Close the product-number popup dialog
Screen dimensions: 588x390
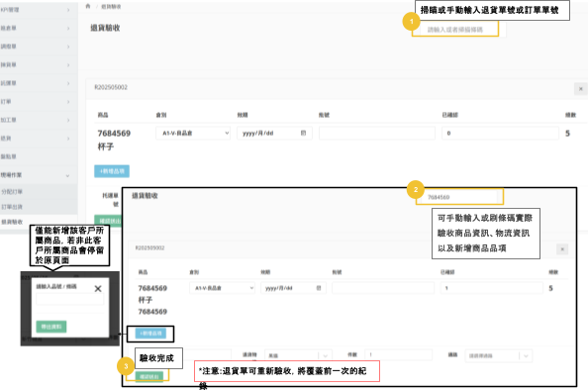pyautogui.click(x=98, y=289)
